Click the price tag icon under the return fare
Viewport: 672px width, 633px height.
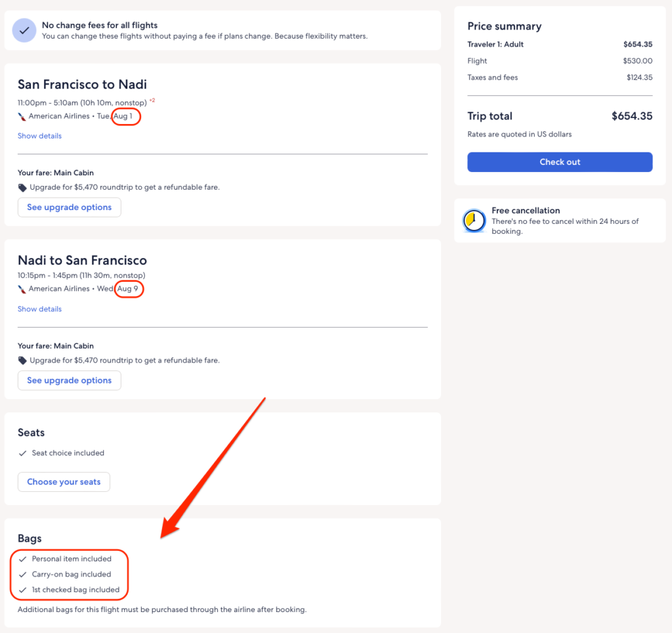click(x=22, y=360)
